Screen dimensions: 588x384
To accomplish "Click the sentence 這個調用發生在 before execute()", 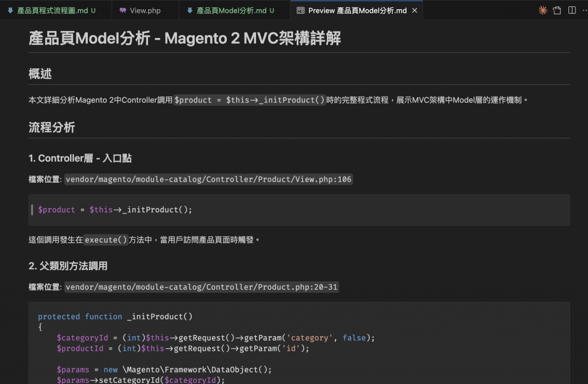I will tap(56, 240).
